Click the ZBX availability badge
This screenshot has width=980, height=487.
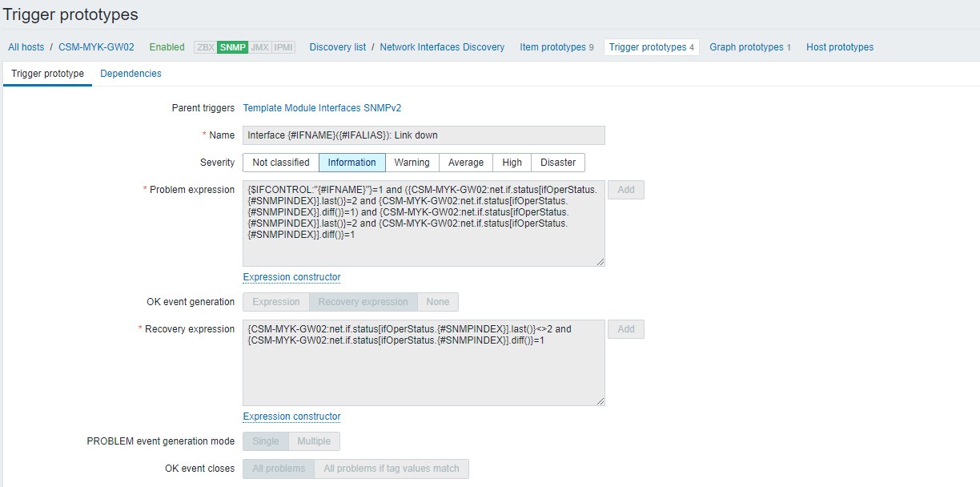tap(205, 47)
